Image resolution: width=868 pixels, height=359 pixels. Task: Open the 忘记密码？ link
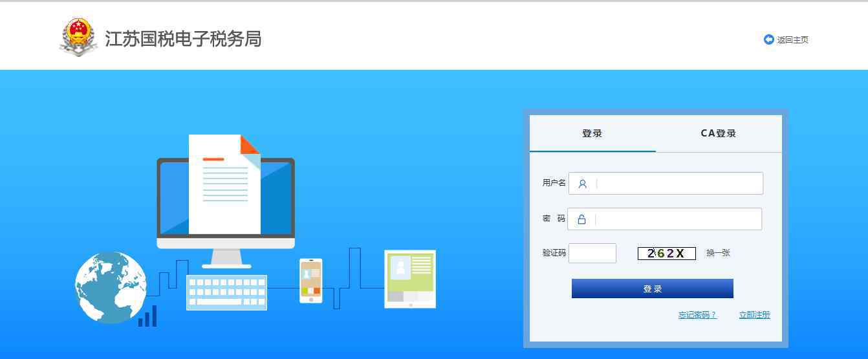tap(697, 315)
